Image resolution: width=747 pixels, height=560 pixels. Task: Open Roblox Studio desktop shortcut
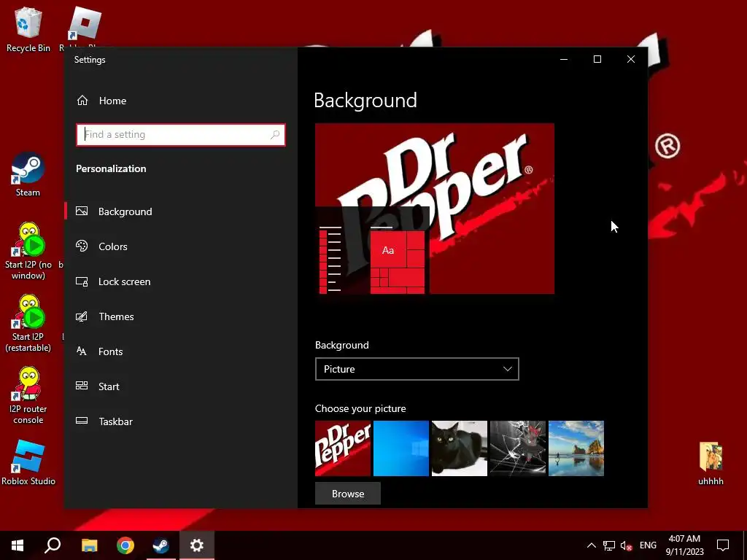point(28,462)
